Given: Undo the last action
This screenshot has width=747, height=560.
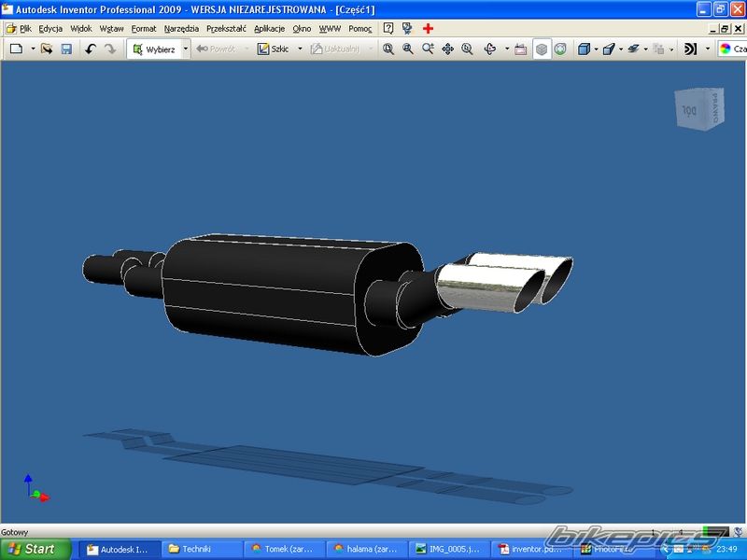Looking at the screenshot, I should tap(91, 49).
